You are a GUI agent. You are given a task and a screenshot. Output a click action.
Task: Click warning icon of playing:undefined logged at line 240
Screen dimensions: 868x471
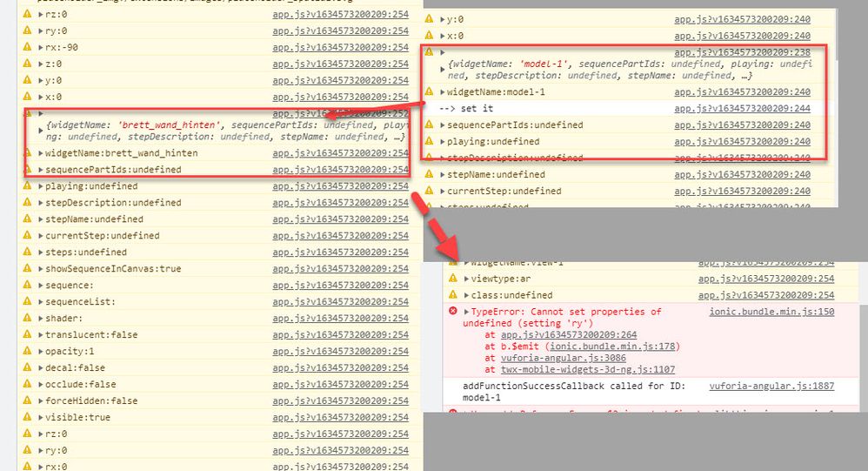click(429, 141)
